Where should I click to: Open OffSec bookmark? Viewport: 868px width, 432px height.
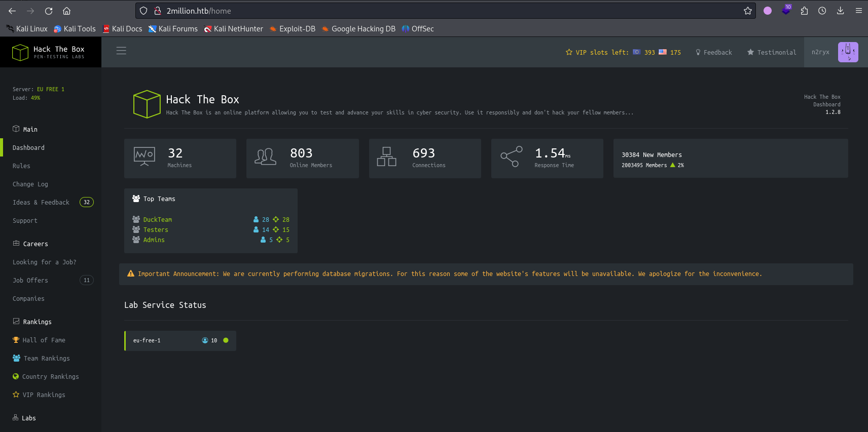[x=418, y=29]
